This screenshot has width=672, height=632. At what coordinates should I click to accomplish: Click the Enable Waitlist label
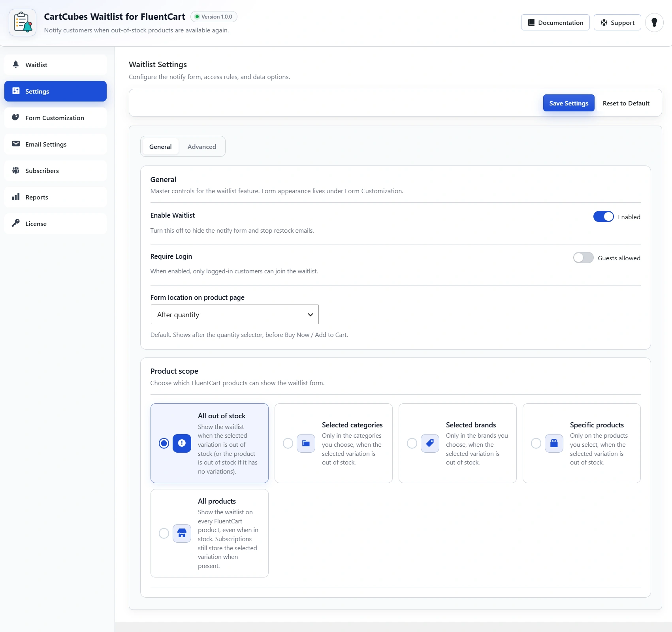click(x=173, y=215)
